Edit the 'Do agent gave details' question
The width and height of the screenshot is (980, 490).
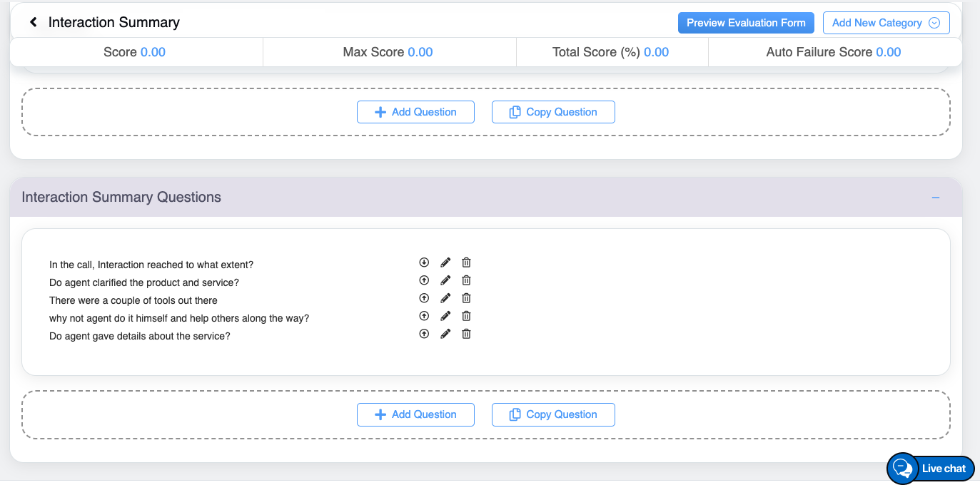445,334
